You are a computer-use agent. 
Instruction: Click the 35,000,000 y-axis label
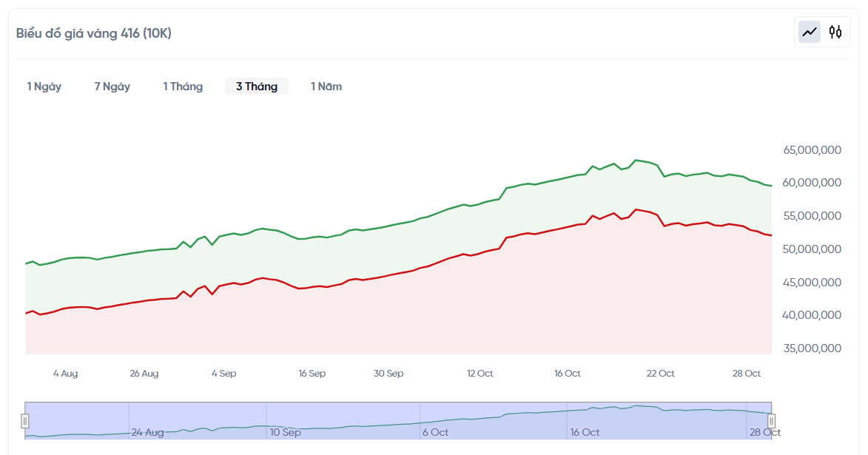(x=812, y=348)
